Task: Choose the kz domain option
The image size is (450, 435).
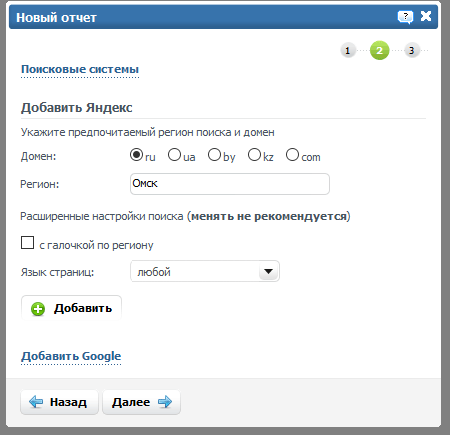Action: tap(254, 155)
